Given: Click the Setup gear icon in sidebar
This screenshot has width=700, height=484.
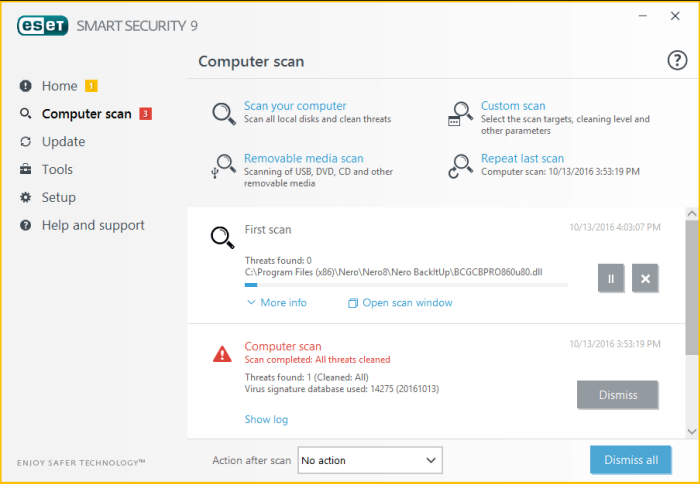Looking at the screenshot, I should [x=25, y=197].
